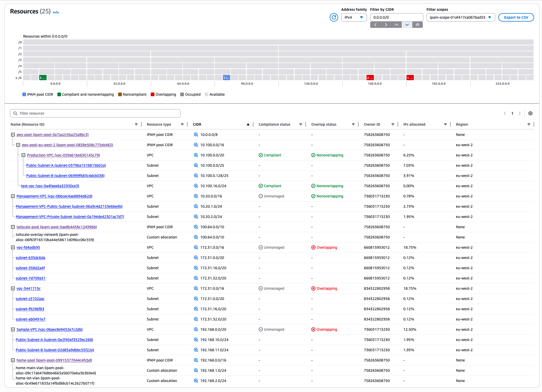Click the Export to CSV button

click(x=516, y=17)
